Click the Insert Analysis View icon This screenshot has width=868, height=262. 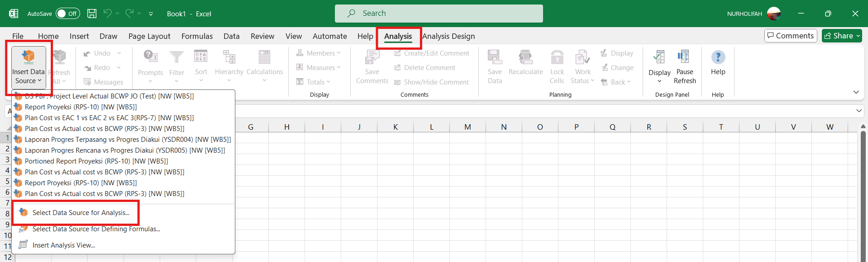pyautogui.click(x=23, y=245)
